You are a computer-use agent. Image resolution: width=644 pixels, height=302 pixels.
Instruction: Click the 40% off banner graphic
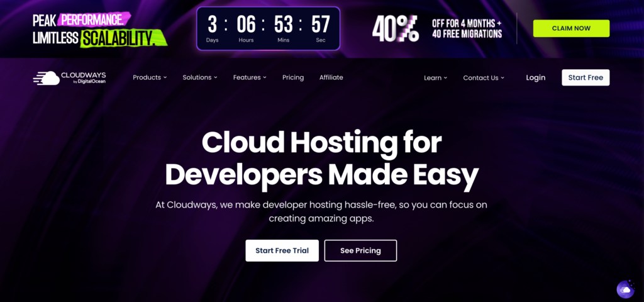(395, 28)
